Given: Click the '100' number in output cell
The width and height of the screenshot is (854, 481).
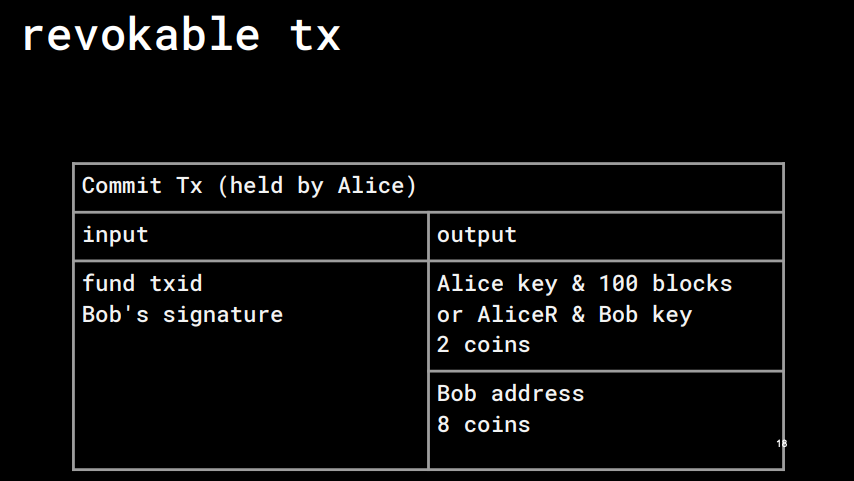Looking at the screenshot, I should [x=618, y=283].
